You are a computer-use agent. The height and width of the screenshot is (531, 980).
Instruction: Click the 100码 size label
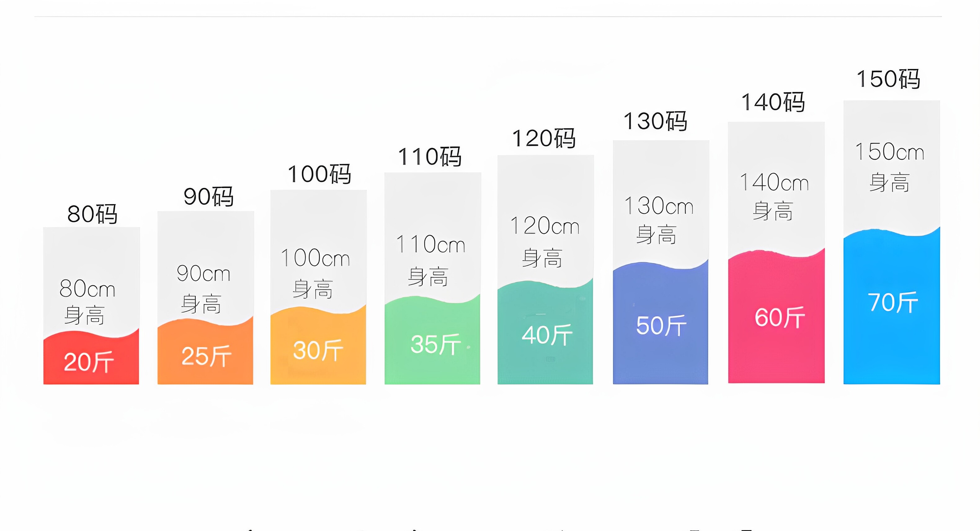click(x=319, y=174)
